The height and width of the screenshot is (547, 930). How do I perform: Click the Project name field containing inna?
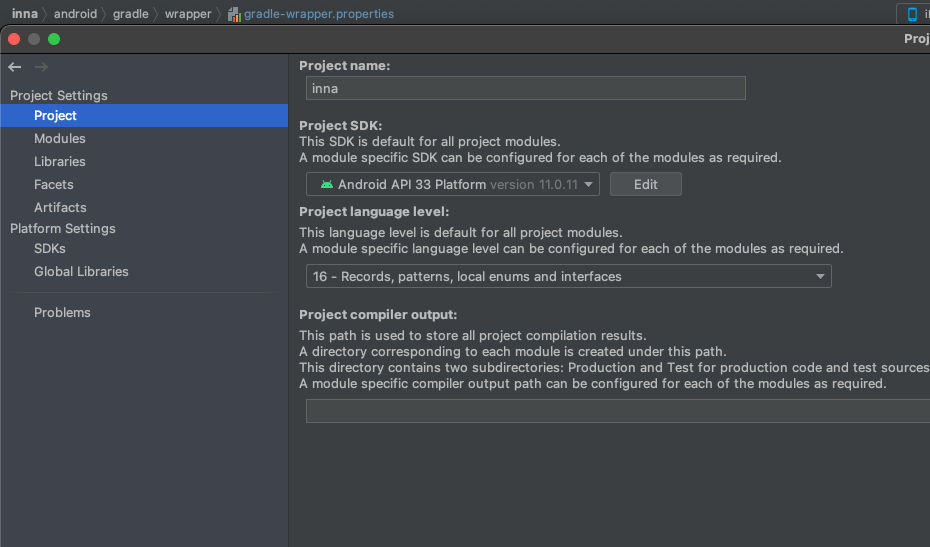(525, 88)
